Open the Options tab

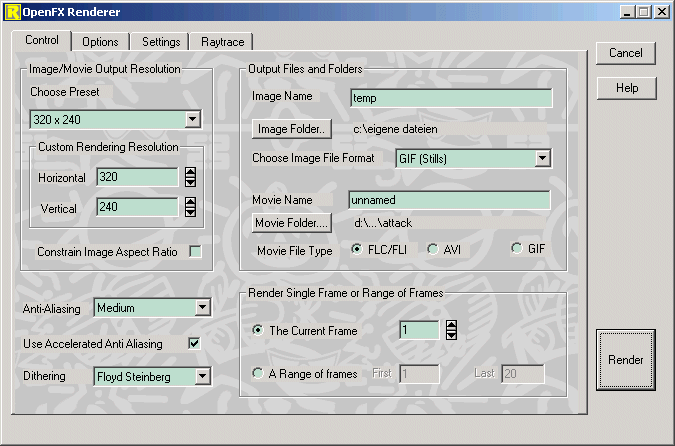pyautogui.click(x=100, y=42)
